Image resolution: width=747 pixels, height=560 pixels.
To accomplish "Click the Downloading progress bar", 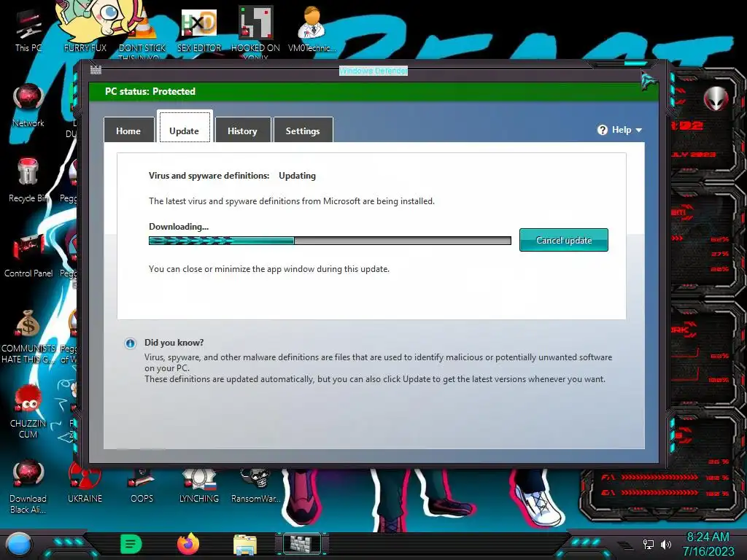I will tap(330, 241).
